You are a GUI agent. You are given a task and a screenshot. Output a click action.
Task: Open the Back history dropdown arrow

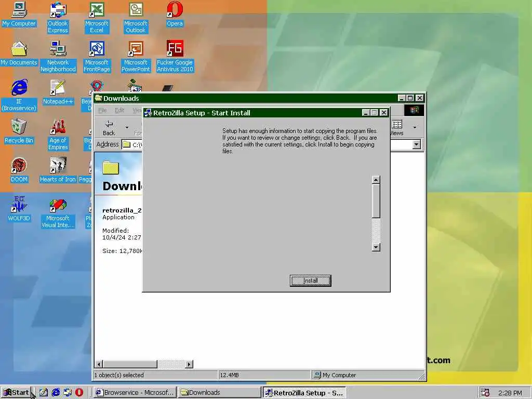[x=127, y=128]
